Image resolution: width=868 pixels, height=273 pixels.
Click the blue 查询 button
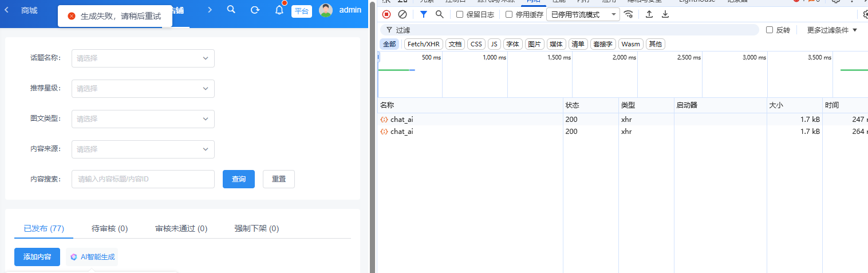click(239, 179)
